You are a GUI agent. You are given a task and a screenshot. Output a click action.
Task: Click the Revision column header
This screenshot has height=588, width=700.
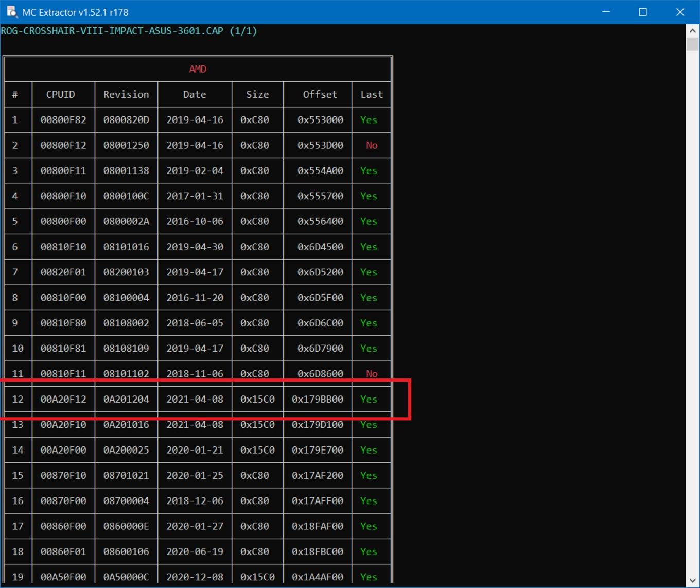coord(126,94)
